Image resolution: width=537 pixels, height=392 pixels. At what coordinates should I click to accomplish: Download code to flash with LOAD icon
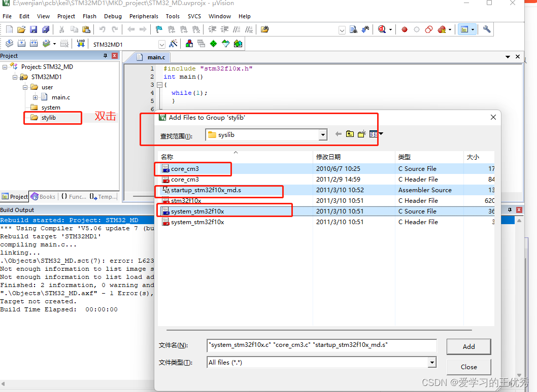(x=80, y=43)
